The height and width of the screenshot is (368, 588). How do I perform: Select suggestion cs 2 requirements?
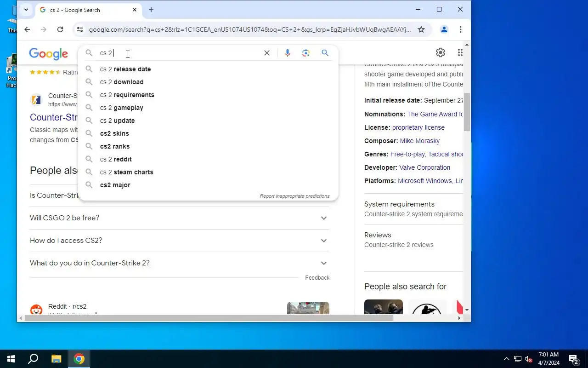pyautogui.click(x=209, y=95)
